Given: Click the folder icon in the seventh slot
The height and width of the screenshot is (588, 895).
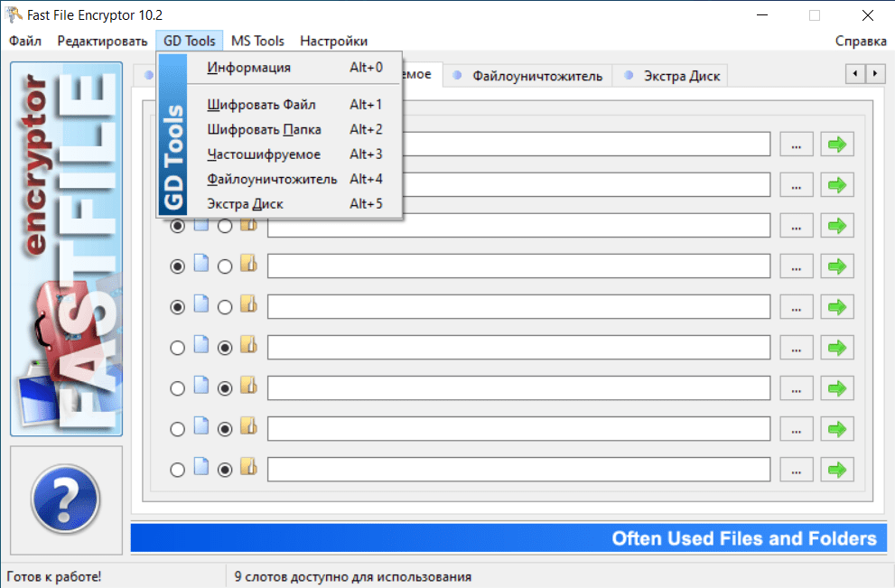Looking at the screenshot, I should 248,386.
